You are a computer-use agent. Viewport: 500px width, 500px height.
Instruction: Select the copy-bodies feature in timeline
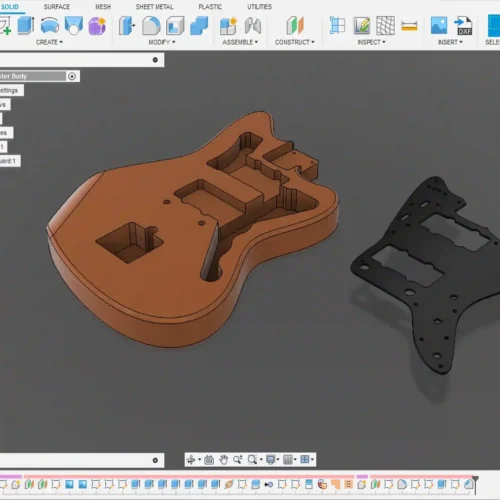click(x=322, y=484)
